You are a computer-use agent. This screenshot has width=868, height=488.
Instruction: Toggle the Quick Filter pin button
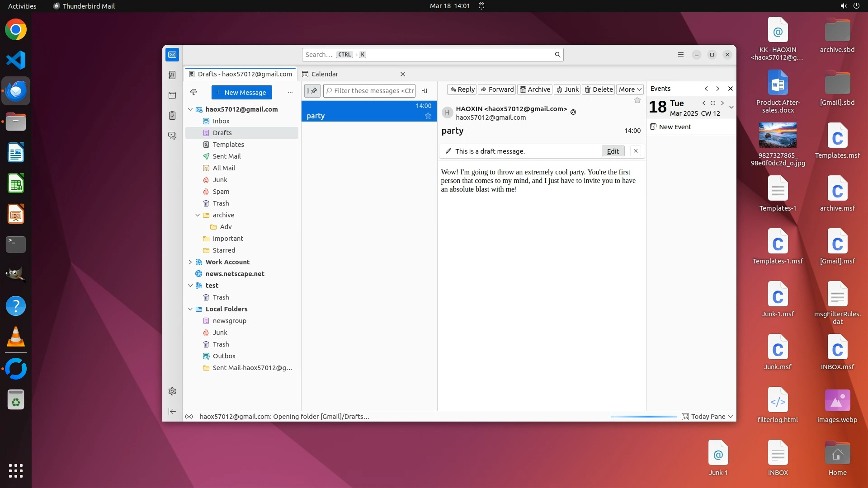[x=312, y=91]
